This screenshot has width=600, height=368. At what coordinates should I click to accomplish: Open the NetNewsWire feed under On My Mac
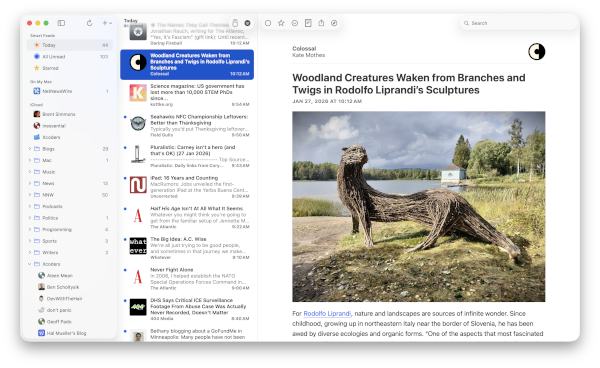70,91
